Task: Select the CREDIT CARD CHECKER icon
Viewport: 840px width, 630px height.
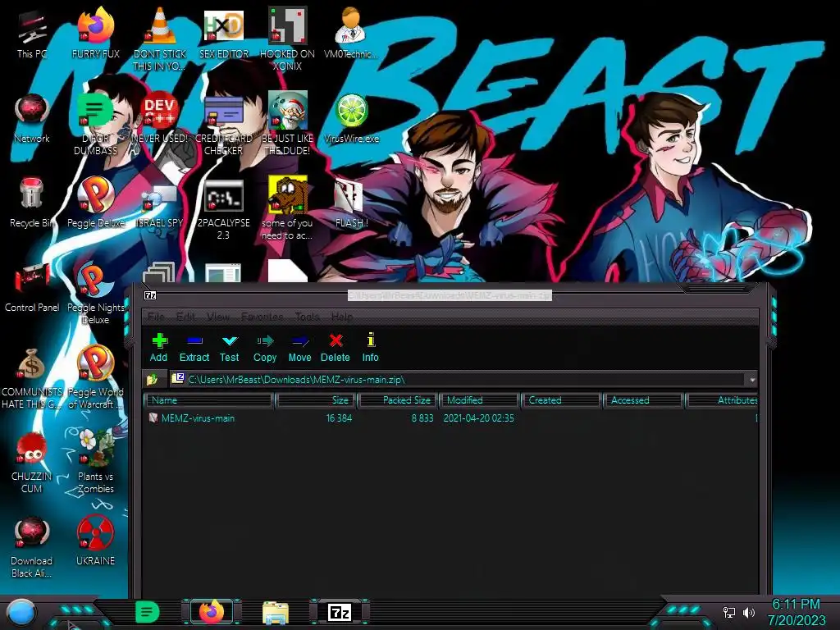Action: 223,125
